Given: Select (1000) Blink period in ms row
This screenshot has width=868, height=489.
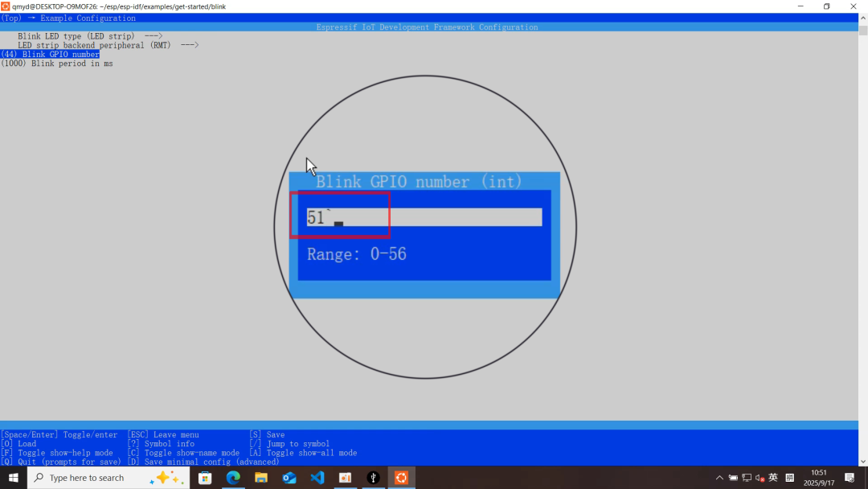Looking at the screenshot, I should click(x=56, y=63).
